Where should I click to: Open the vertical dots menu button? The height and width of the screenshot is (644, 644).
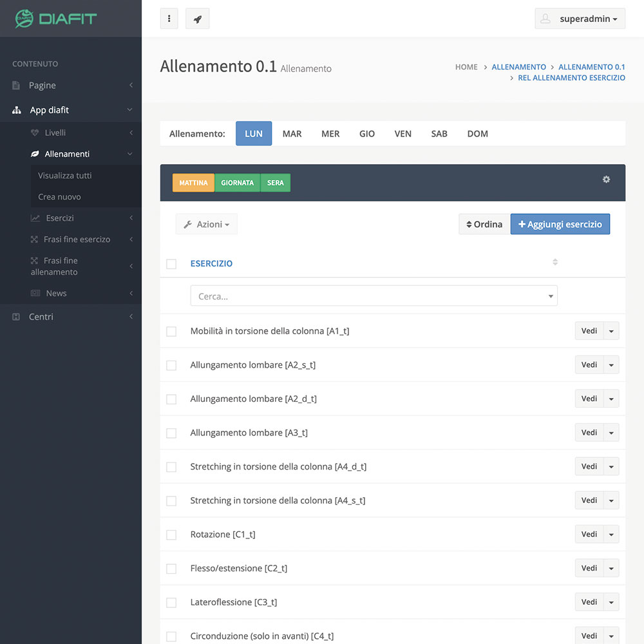pyautogui.click(x=169, y=19)
